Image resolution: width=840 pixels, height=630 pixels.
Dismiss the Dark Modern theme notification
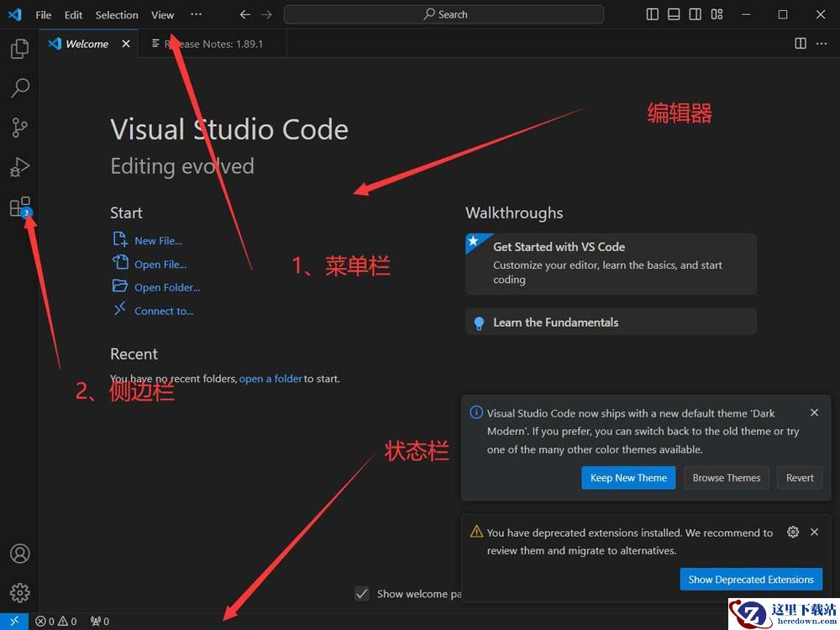tap(814, 412)
